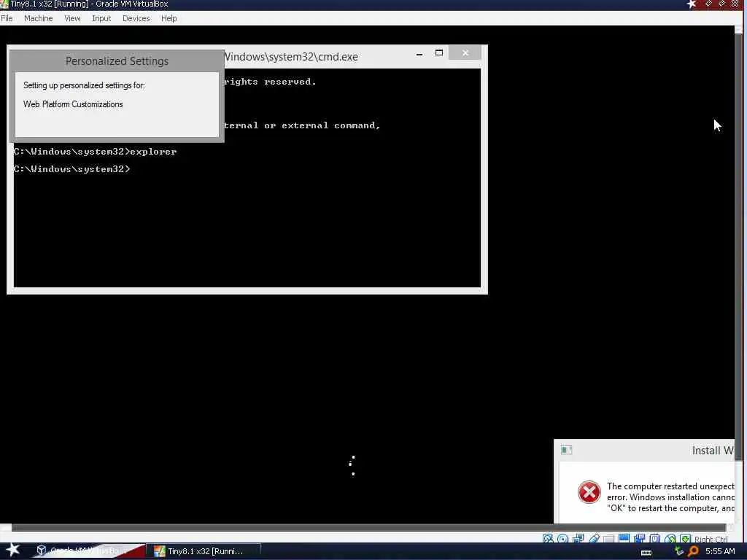Click the video capture status icon
Image resolution: width=747 pixels, height=560 pixels.
tap(639, 539)
